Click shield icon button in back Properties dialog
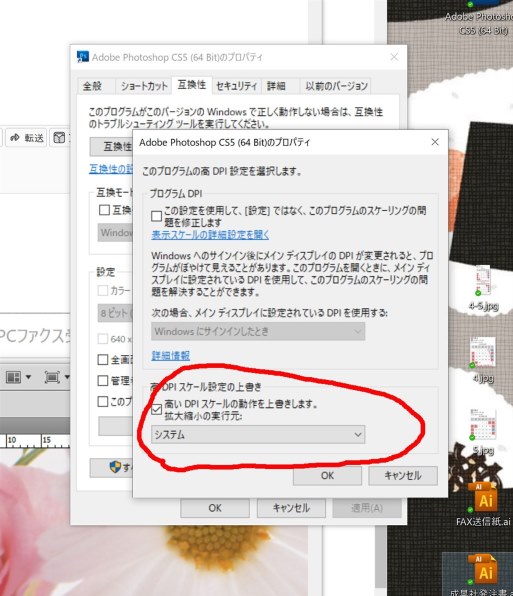 click(111, 468)
